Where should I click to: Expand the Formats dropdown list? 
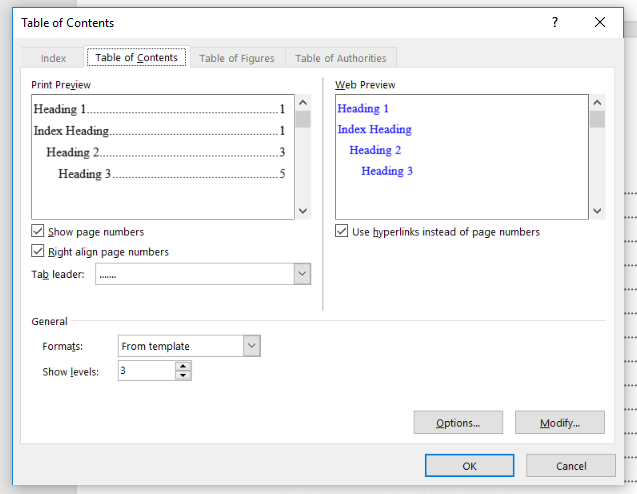click(x=251, y=346)
